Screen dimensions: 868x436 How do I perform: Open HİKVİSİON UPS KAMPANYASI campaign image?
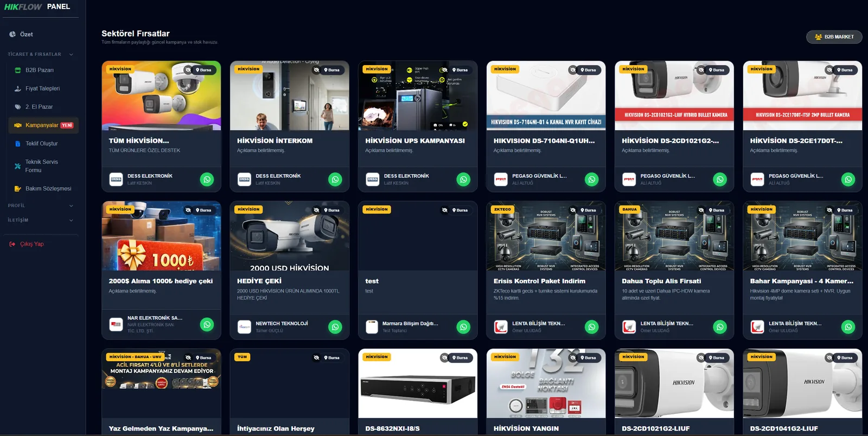pyautogui.click(x=418, y=95)
